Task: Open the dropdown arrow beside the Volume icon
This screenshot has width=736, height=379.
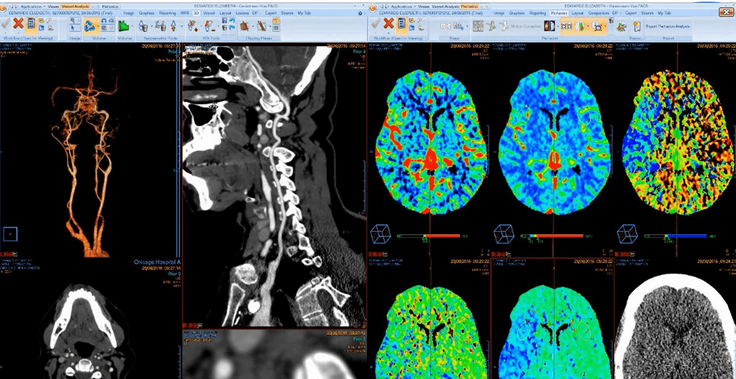Action: 98,26
